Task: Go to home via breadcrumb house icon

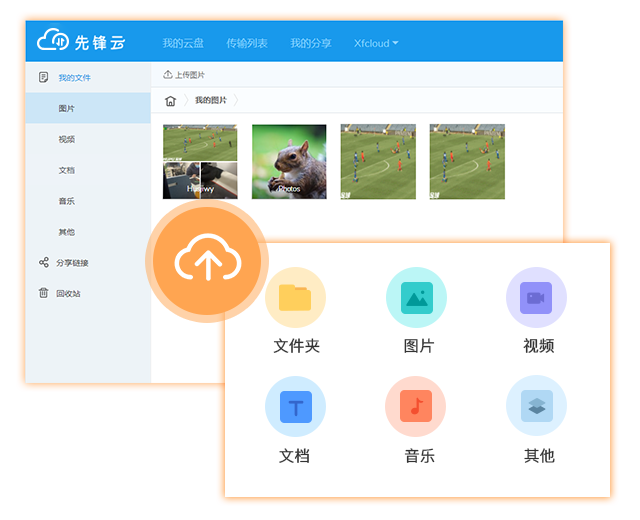Action: click(171, 101)
